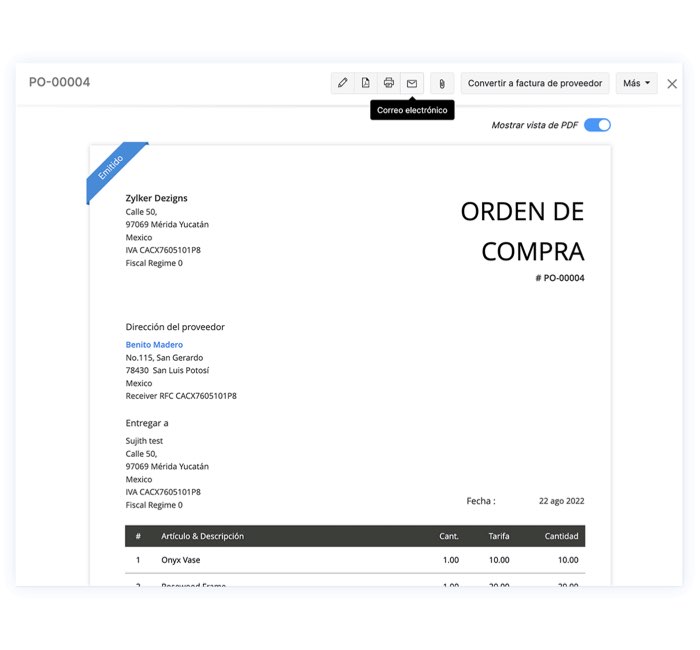Send order with the envelope email icon
Image resolution: width=700 pixels, height=650 pixels.
click(412, 83)
